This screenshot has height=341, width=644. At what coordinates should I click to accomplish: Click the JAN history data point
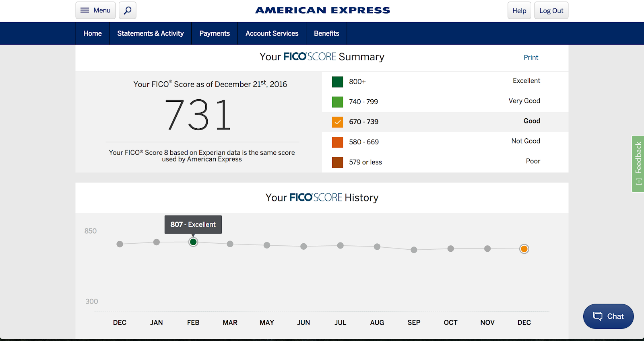157,242
